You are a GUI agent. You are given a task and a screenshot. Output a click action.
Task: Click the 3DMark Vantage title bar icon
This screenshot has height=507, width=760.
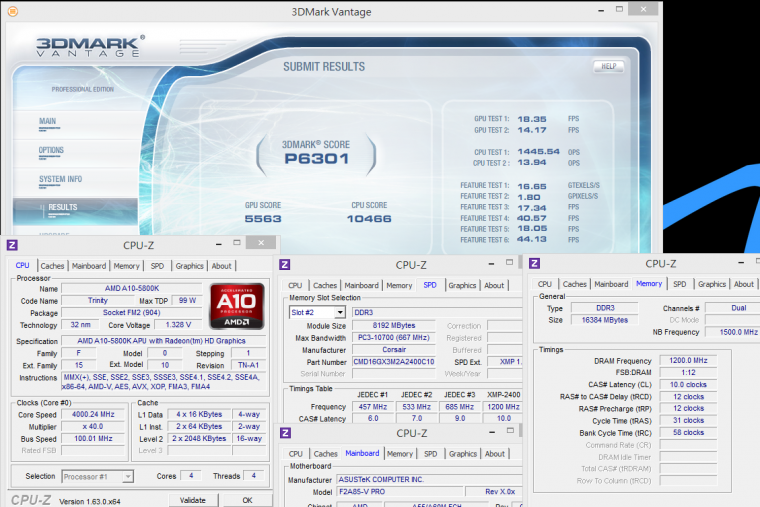(x=11, y=11)
